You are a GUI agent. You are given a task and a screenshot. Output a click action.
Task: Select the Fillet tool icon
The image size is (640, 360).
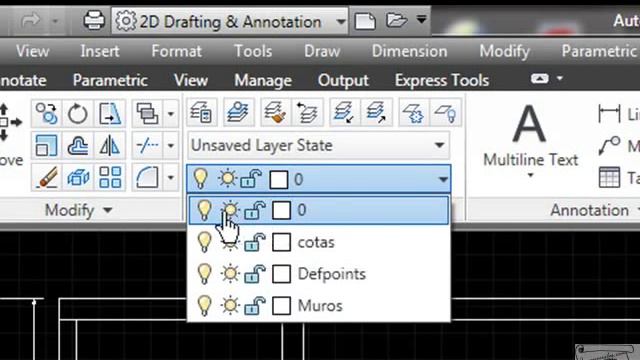[x=147, y=177]
